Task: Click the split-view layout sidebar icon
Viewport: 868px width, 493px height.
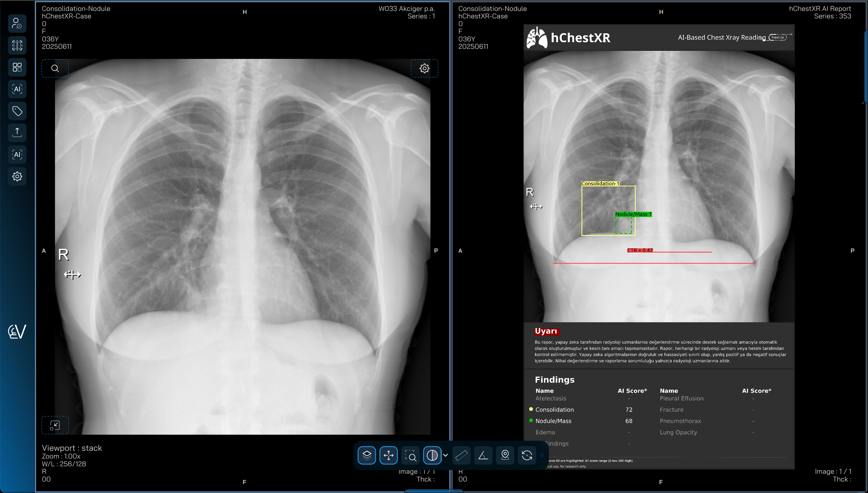Action: (x=17, y=45)
